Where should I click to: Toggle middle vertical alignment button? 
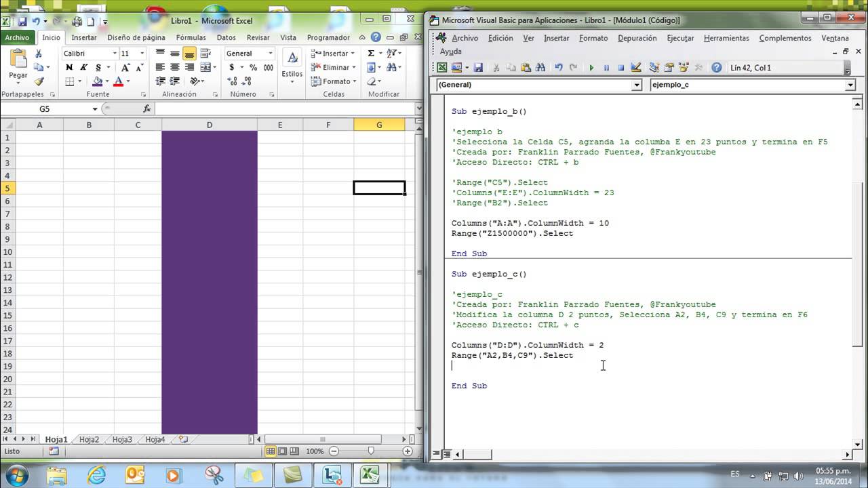click(175, 54)
